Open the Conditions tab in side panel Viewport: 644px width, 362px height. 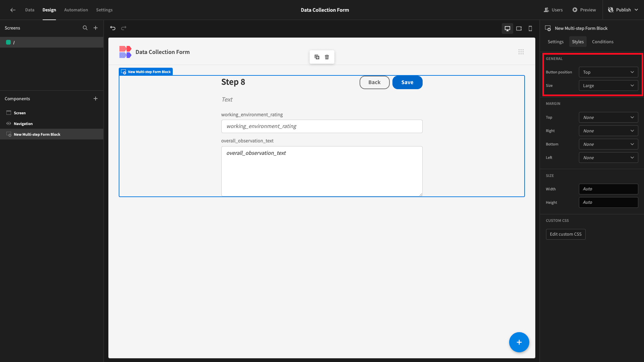point(603,42)
